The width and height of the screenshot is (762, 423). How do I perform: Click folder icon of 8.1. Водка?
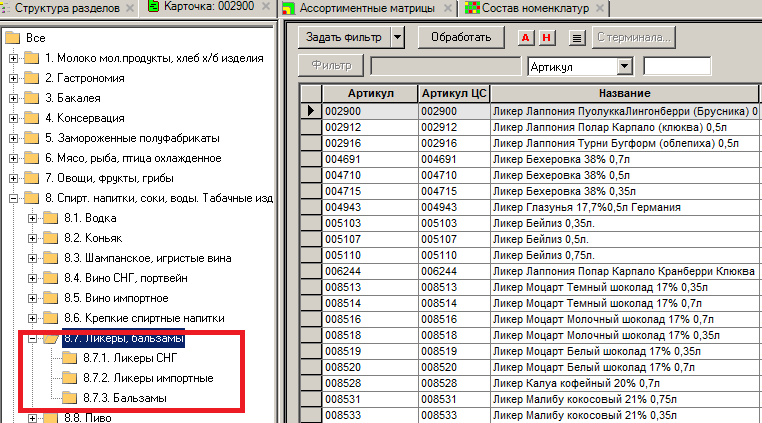(51, 218)
